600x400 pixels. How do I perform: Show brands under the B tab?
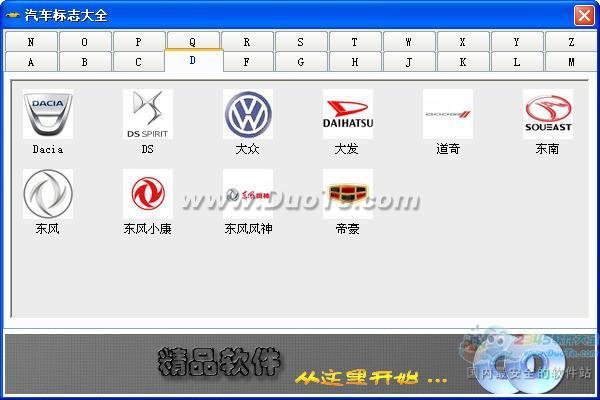(x=85, y=62)
